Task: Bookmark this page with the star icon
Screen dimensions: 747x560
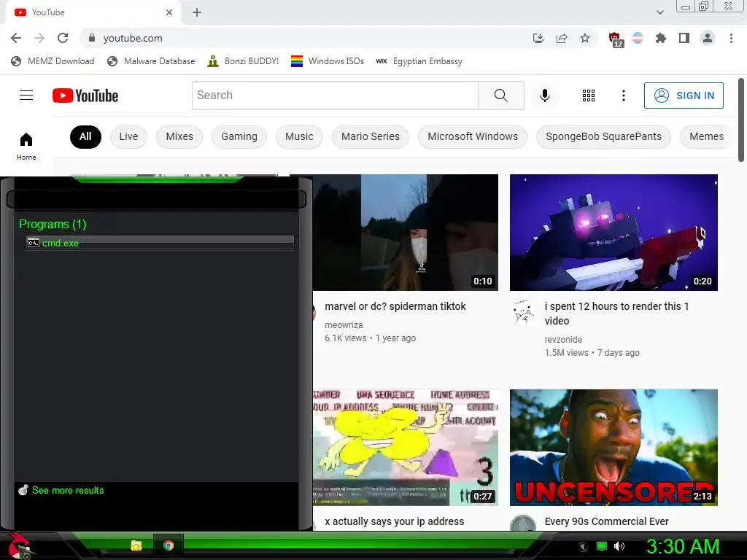Action: 585,38
